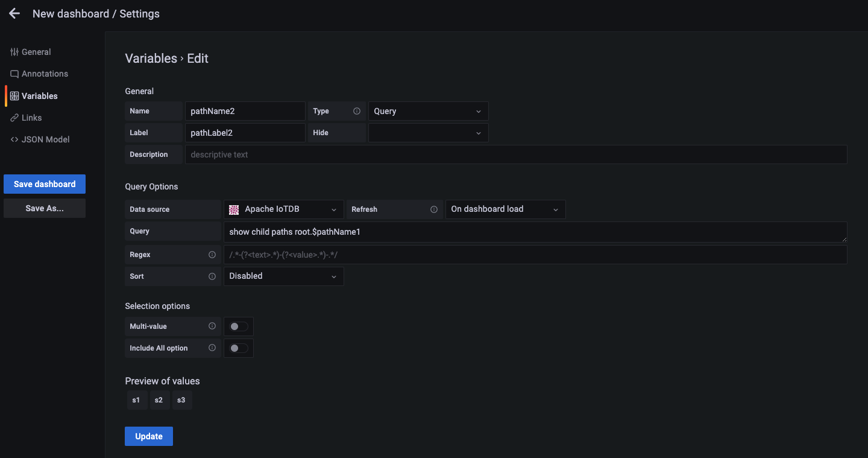Turn on Include All option switch
Image resolution: width=868 pixels, height=458 pixels.
(x=239, y=348)
